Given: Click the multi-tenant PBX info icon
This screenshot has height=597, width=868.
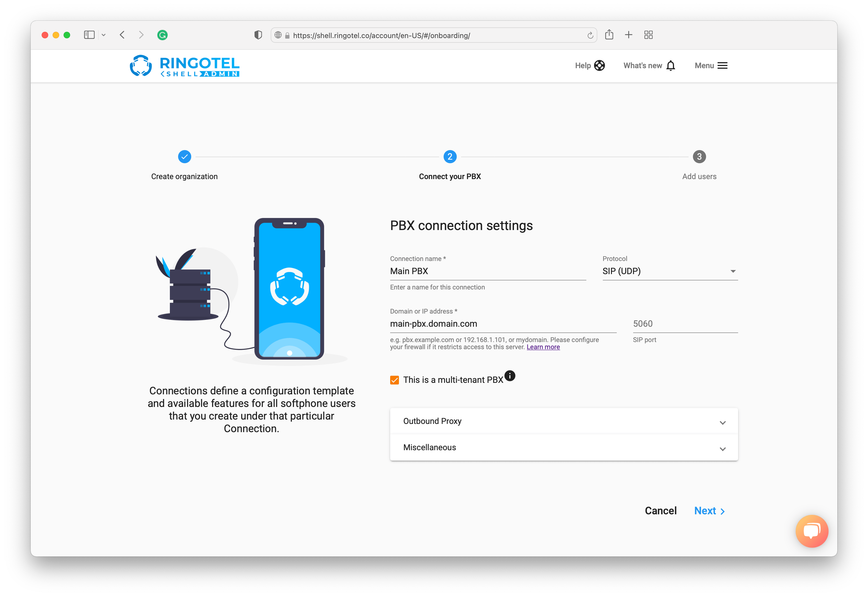Looking at the screenshot, I should 510,375.
